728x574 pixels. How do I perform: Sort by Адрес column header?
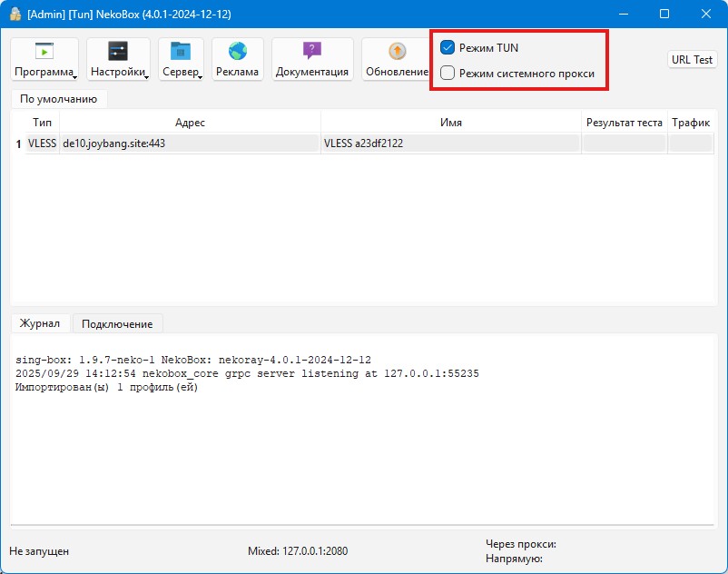pyautogui.click(x=190, y=122)
